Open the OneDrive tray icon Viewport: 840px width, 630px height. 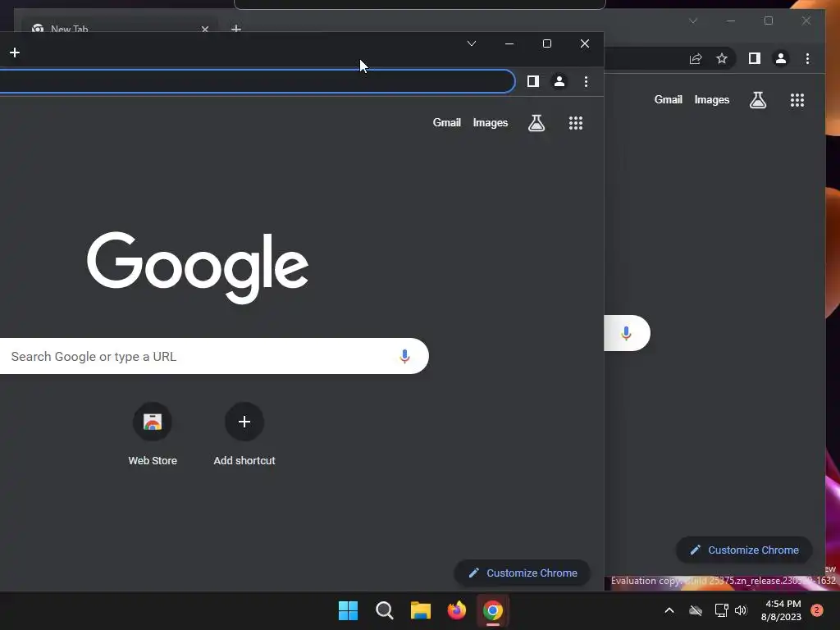696,610
